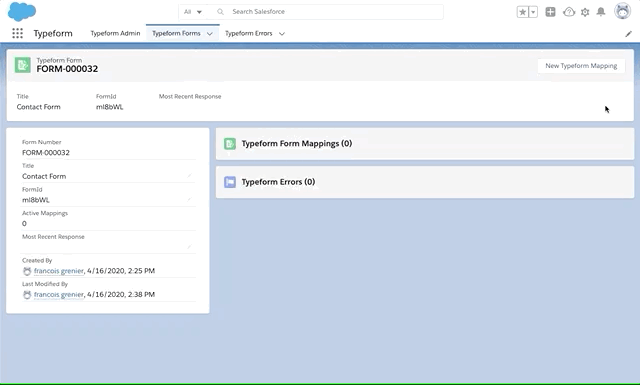Open the favorites star icon
The height and width of the screenshot is (385, 640).
[x=522, y=12]
